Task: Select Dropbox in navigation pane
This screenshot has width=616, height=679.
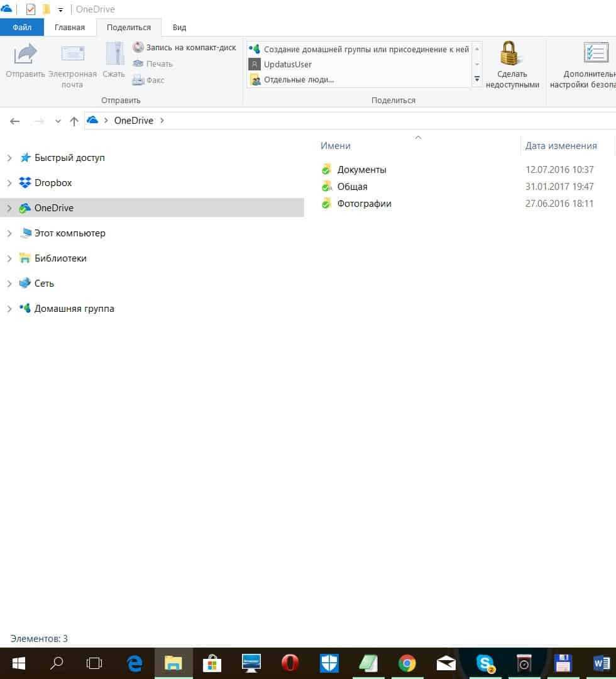Action: point(45,183)
